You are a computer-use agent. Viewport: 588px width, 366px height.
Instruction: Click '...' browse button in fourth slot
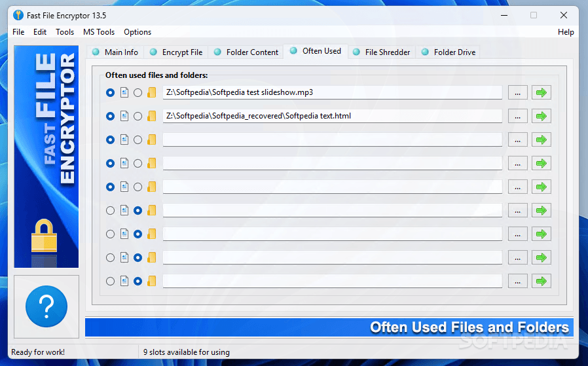[517, 164]
